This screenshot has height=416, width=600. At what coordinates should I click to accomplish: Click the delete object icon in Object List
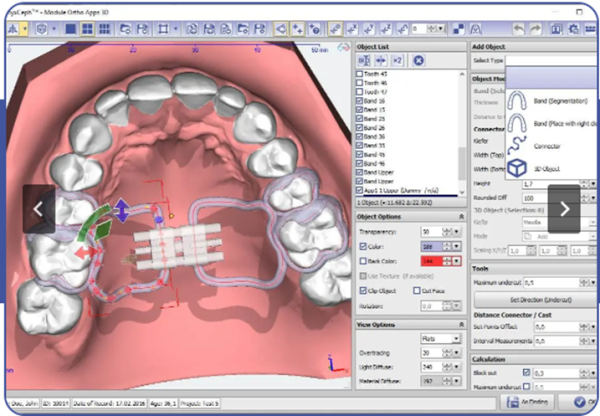pos(419,60)
